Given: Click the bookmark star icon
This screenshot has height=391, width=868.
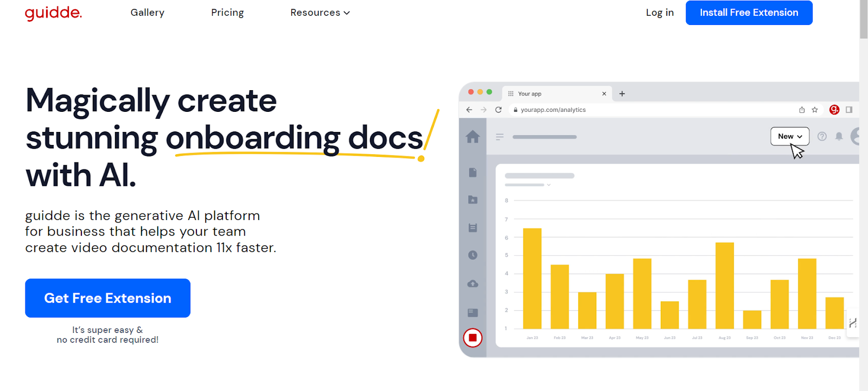Looking at the screenshot, I should click(815, 110).
